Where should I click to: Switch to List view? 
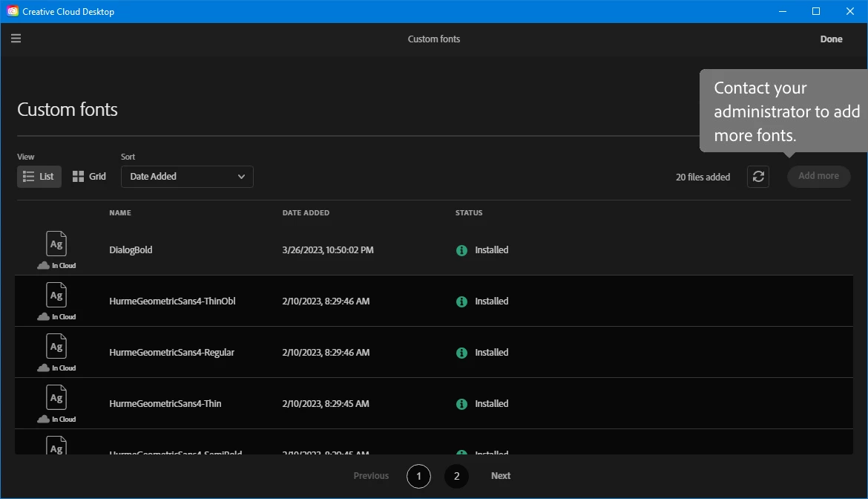click(x=39, y=177)
